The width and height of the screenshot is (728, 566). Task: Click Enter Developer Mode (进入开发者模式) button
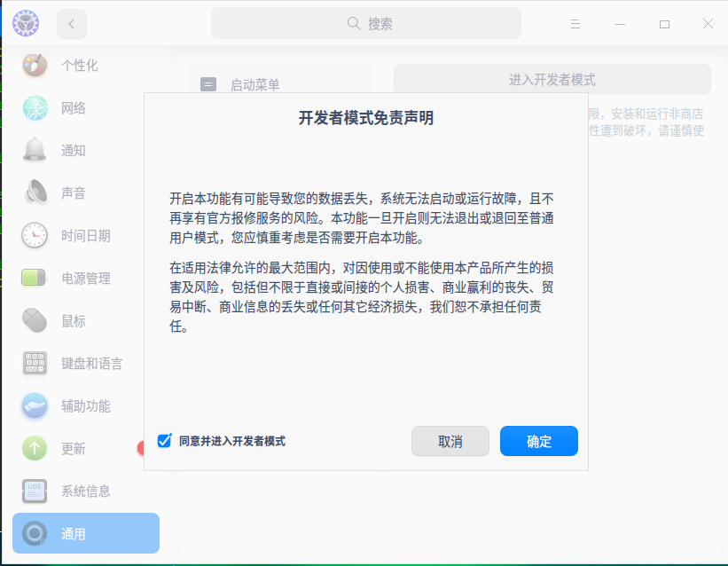(552, 79)
